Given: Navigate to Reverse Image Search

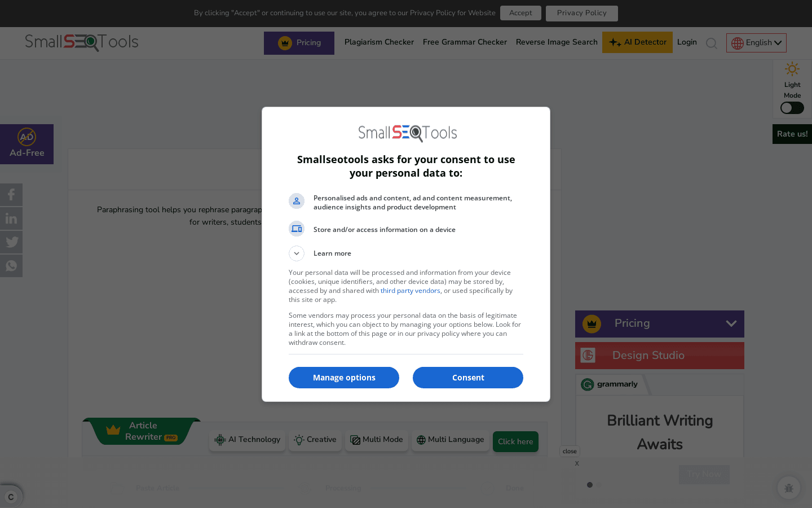Looking at the screenshot, I should pyautogui.click(x=557, y=42).
